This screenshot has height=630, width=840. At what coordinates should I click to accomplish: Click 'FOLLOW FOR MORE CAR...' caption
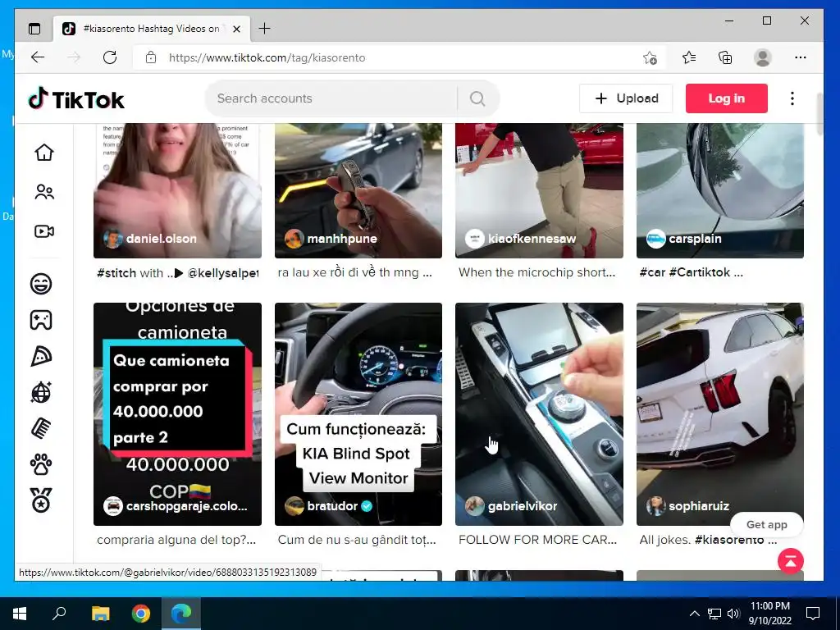click(538, 540)
